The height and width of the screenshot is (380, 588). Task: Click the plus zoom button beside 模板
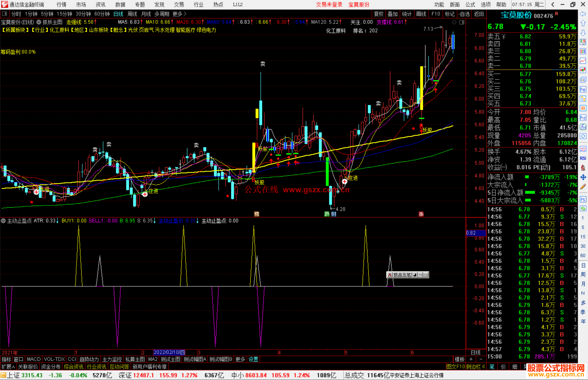click(x=471, y=359)
